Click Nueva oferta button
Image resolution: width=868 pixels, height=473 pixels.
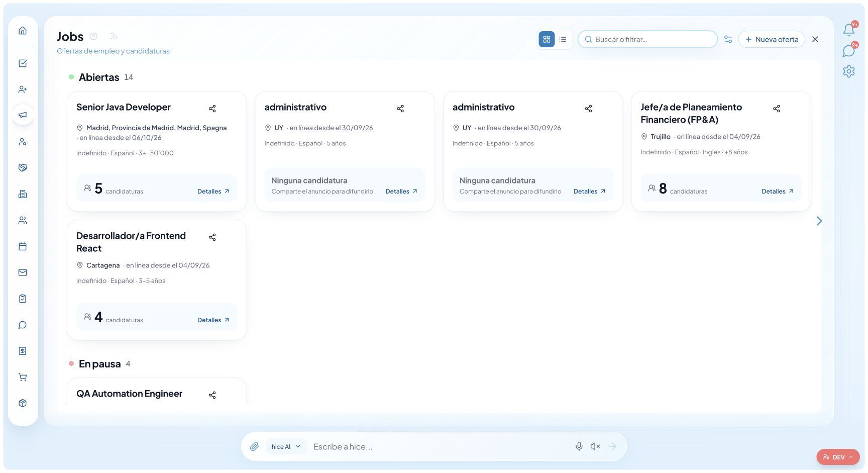[772, 39]
